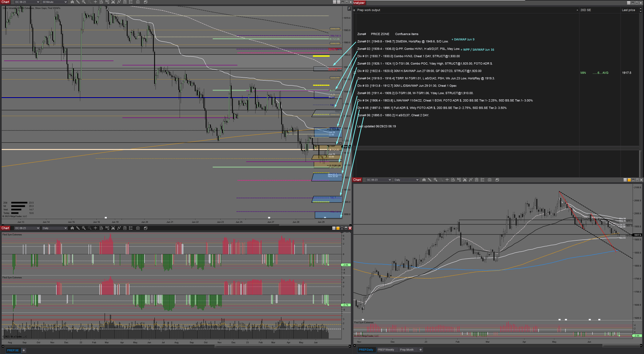Image resolution: width=644 pixels, height=354 pixels.
Task: Select crosshair cursor icon on 60 Minute chart
Action: (95, 2)
